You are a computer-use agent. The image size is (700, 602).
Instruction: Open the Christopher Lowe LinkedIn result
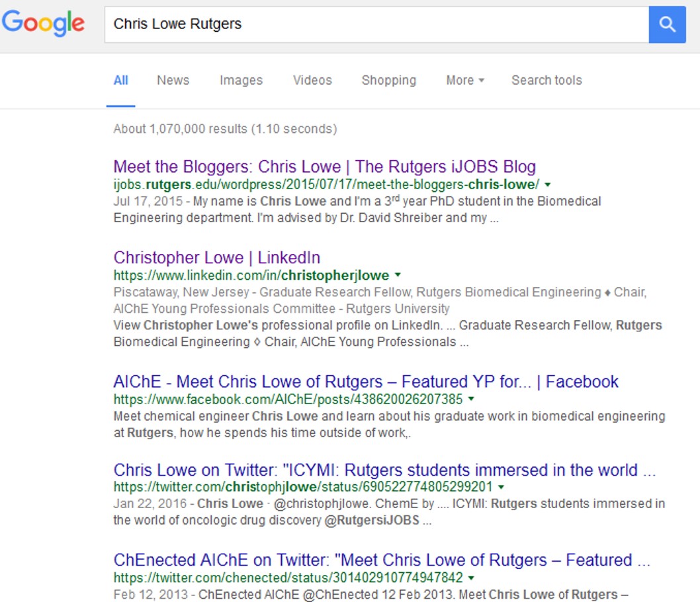tap(216, 257)
